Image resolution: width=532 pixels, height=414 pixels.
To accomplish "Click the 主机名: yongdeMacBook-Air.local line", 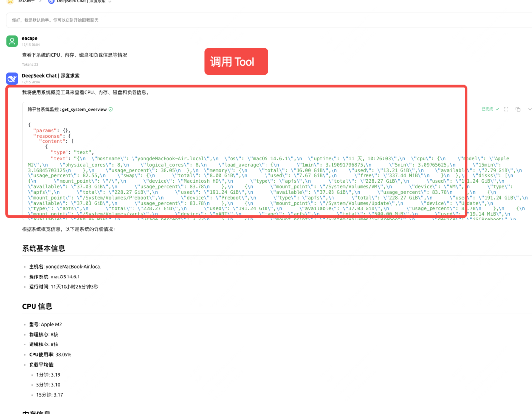I will pyautogui.click(x=65, y=267).
